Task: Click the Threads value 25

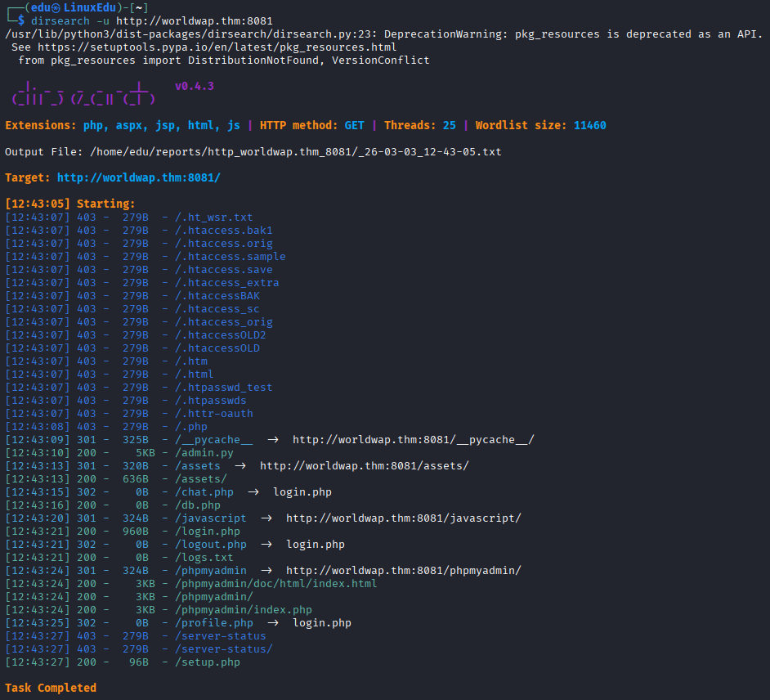Action: 450,125
